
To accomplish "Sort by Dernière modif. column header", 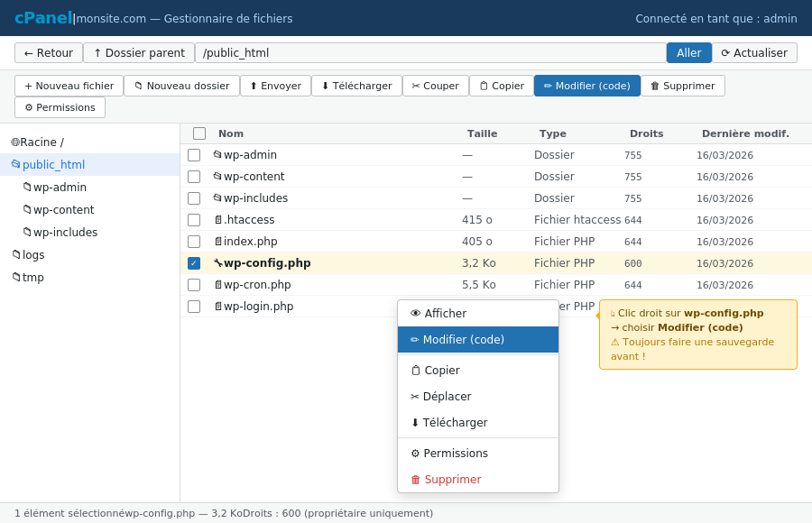I will pyautogui.click(x=745, y=133).
